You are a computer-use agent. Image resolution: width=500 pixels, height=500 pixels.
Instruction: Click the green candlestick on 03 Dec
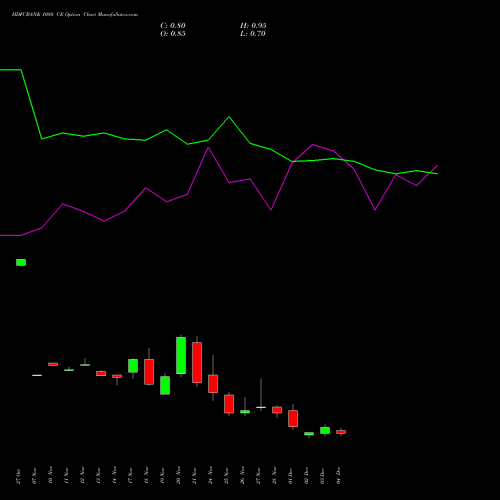pos(325,430)
